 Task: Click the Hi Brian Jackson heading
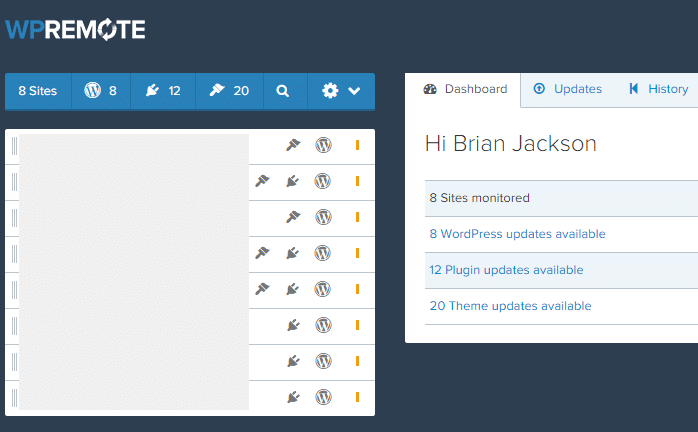(511, 144)
